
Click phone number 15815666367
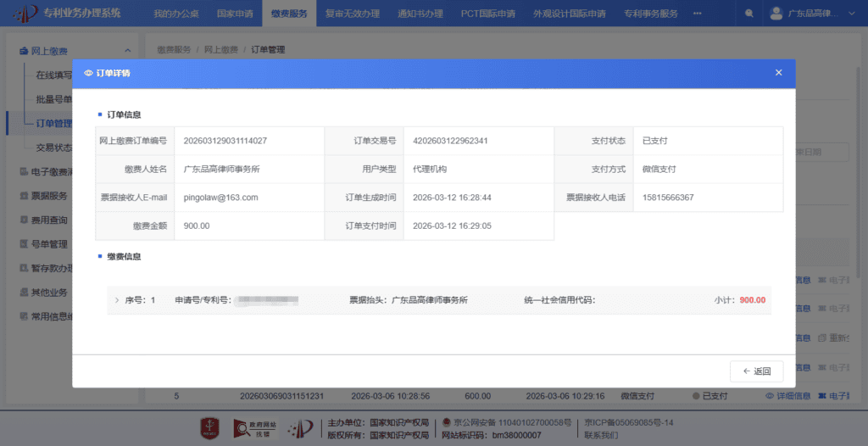668,198
